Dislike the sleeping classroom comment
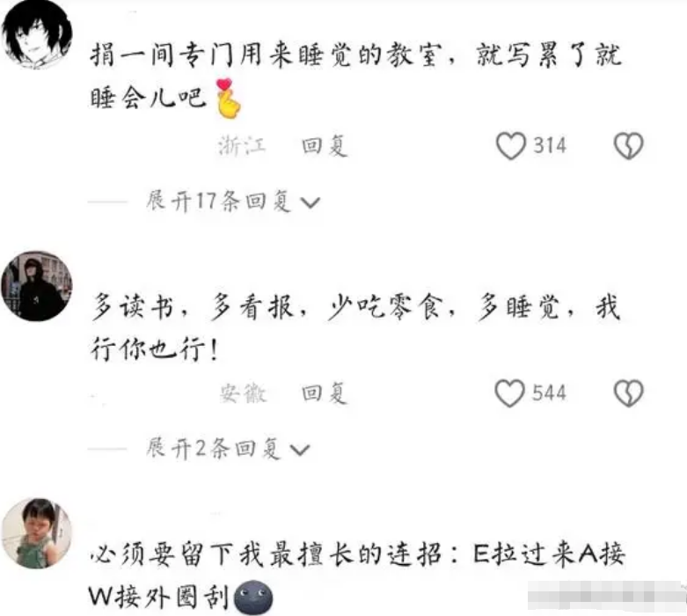The image size is (687, 616). pyautogui.click(x=628, y=145)
